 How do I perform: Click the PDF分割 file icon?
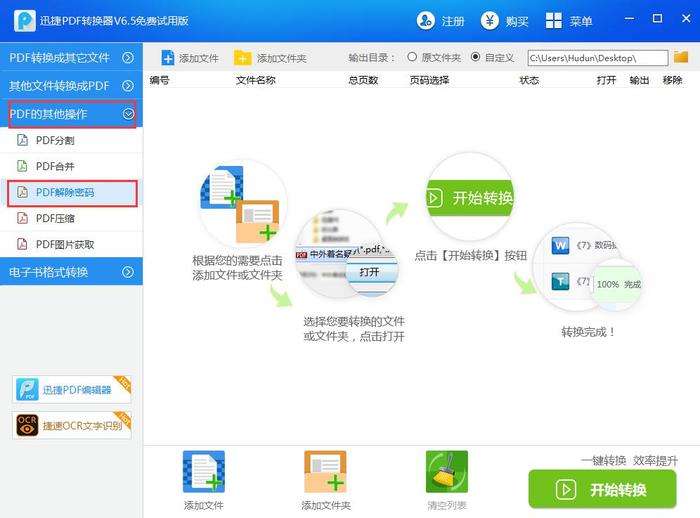click(22, 140)
